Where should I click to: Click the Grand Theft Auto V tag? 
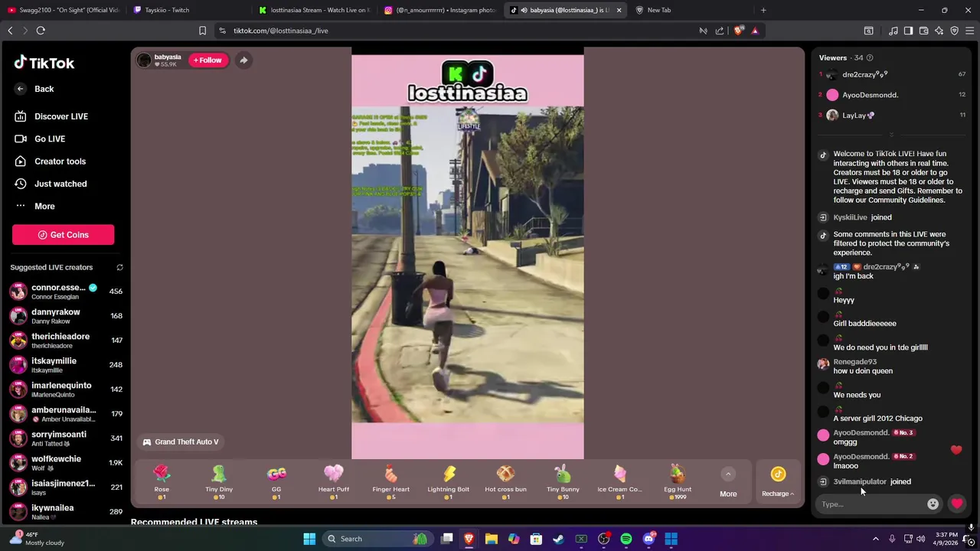tap(181, 442)
